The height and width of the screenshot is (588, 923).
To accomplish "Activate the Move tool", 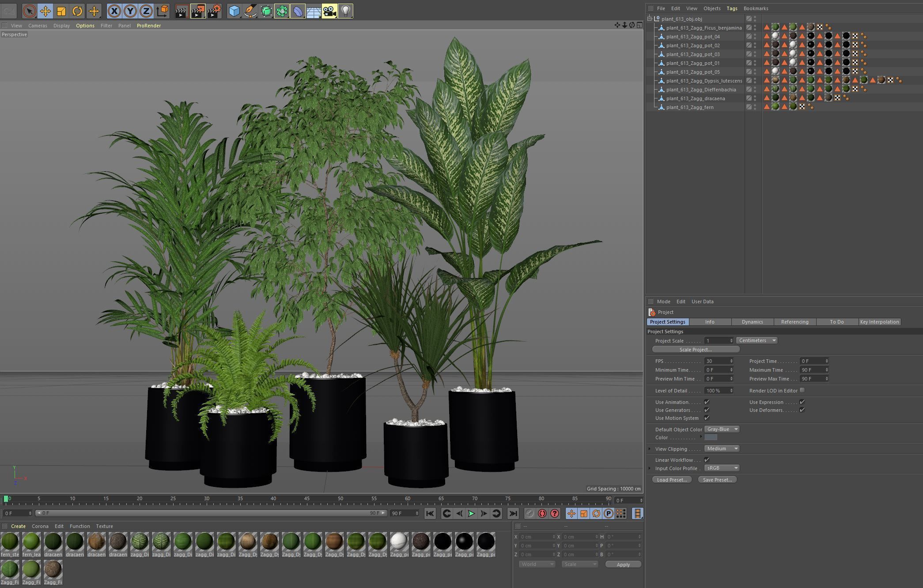I will (45, 11).
